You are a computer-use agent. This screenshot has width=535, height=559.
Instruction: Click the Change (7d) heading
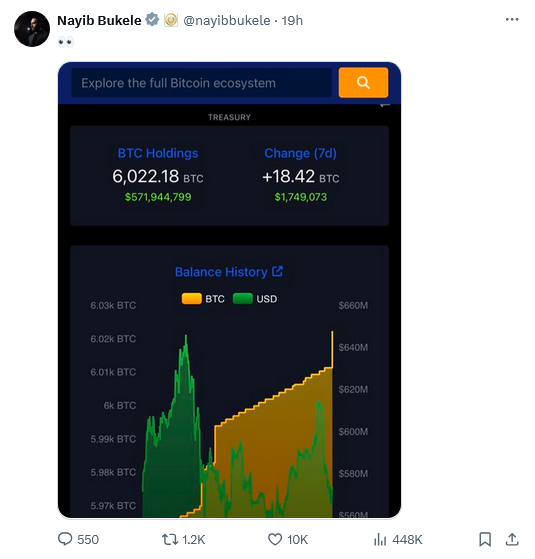(x=300, y=153)
